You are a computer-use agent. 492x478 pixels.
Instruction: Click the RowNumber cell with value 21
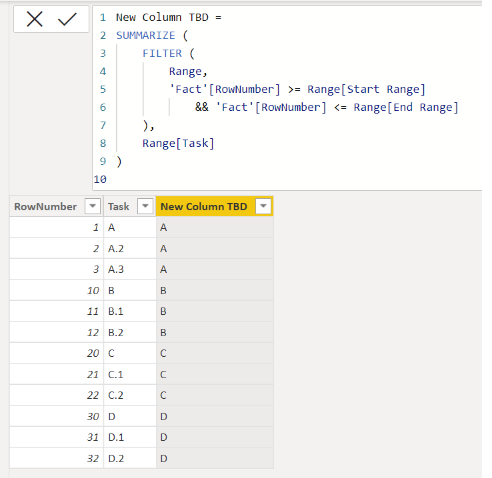tap(56, 374)
